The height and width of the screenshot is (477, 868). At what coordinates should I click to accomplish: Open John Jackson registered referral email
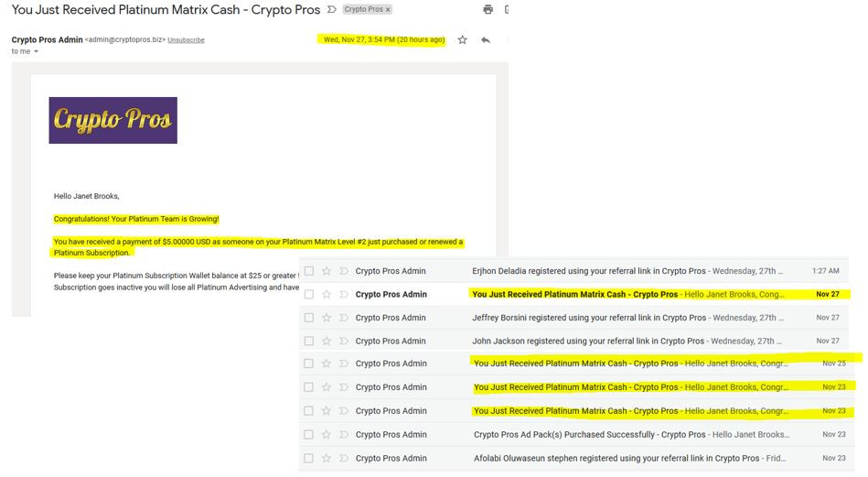coord(575,341)
